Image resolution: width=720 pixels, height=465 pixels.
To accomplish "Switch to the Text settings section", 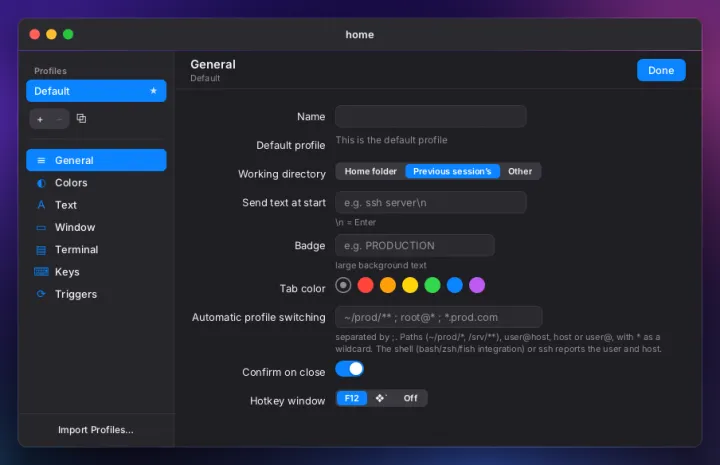I will coord(96,205).
